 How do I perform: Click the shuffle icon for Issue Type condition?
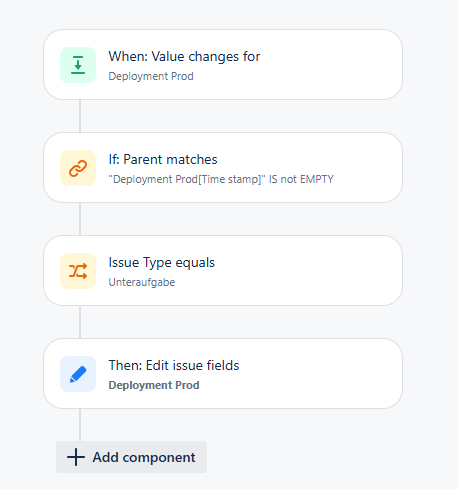pos(78,271)
